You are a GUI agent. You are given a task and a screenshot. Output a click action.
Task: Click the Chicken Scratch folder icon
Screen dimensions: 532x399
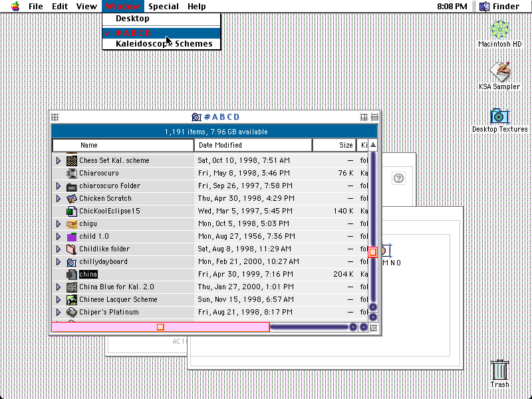tap(72, 198)
